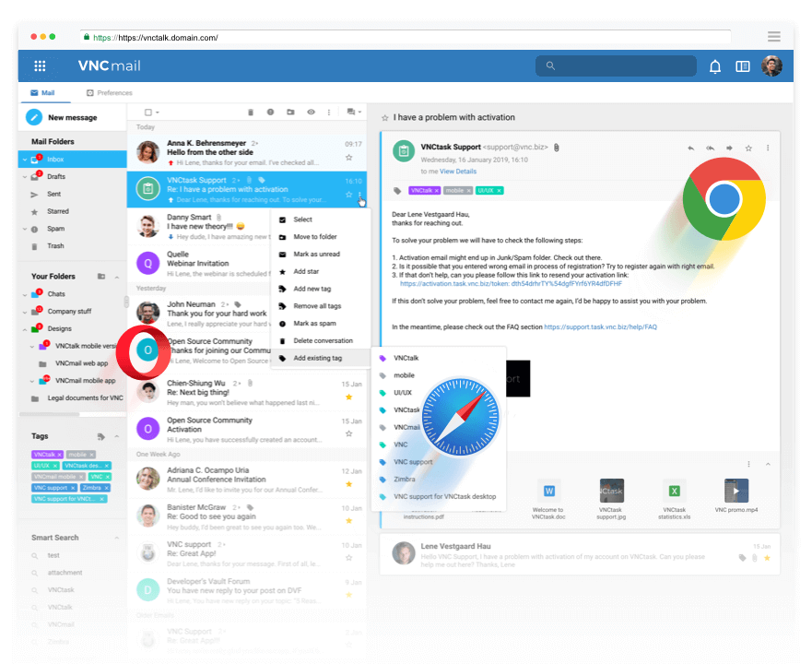Click the browser address bar
The width and height of the screenshot is (812, 664).
(406, 37)
